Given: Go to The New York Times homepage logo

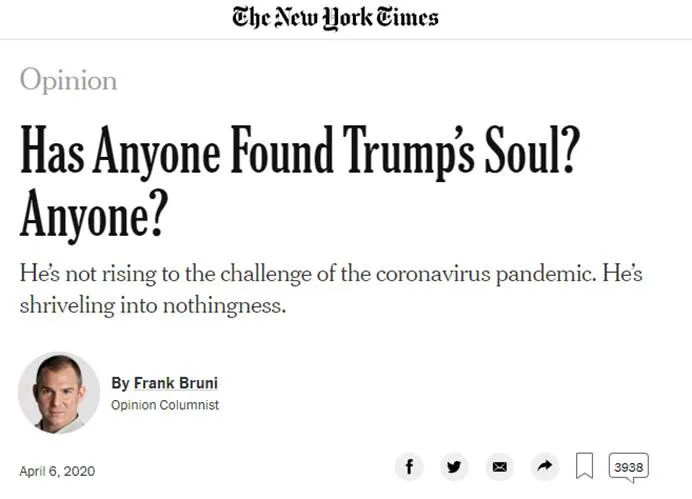Looking at the screenshot, I should point(335,18).
